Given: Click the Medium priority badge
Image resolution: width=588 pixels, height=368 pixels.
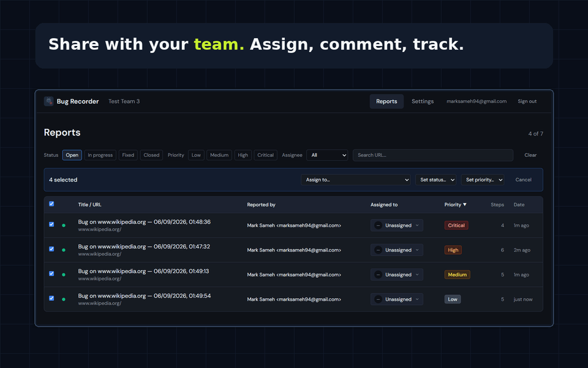Looking at the screenshot, I should (x=457, y=275).
